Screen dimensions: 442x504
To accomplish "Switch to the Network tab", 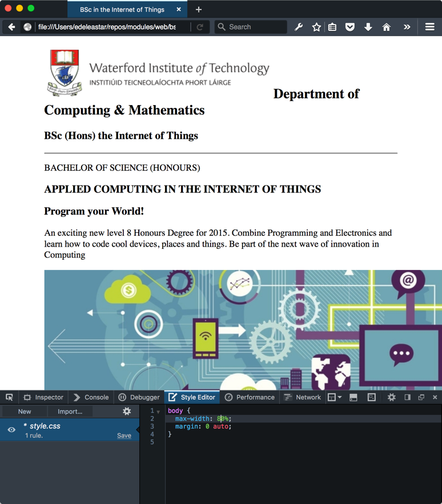I will coord(302,397).
